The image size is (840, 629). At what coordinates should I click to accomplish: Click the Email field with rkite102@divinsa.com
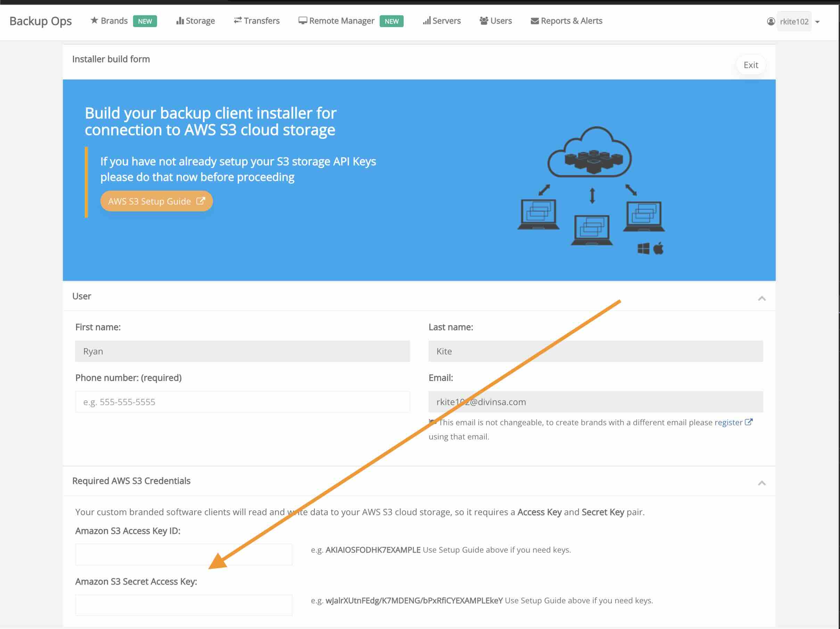pyautogui.click(x=595, y=402)
